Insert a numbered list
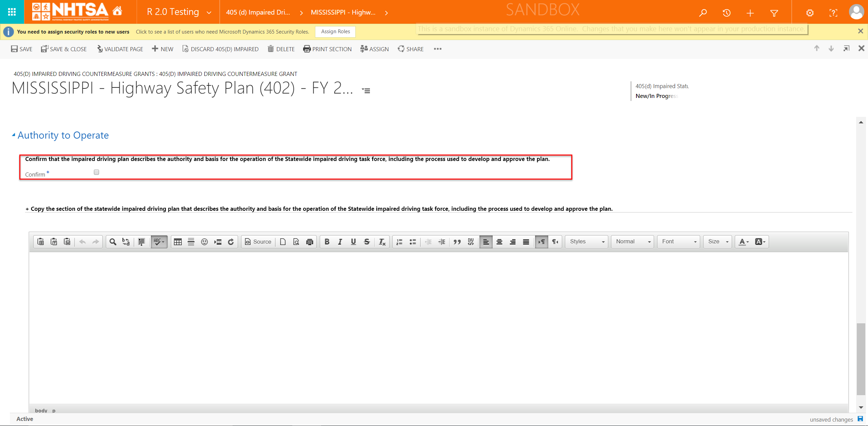This screenshot has width=868, height=426. [399, 242]
